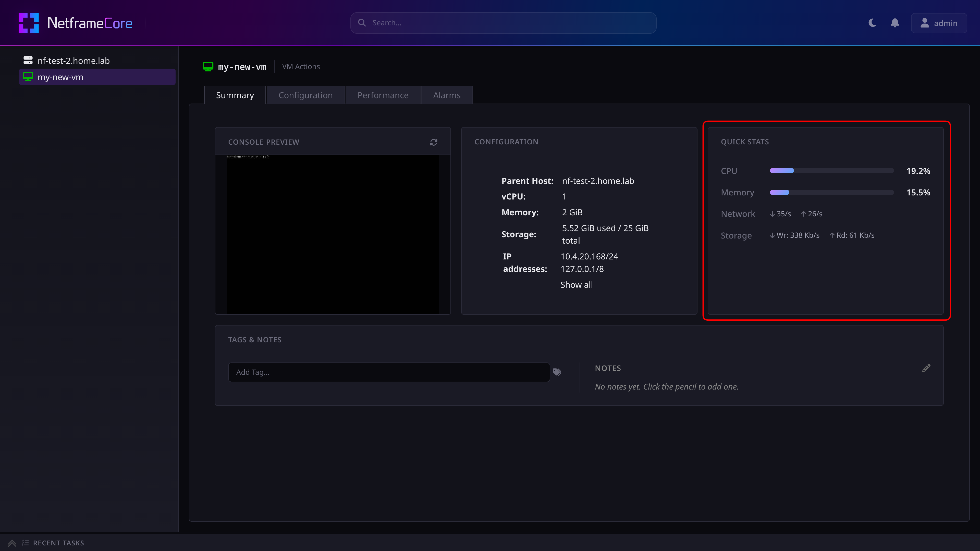Screen dimensions: 980x551
Task: Open notifications via the bell icon
Action: (895, 23)
